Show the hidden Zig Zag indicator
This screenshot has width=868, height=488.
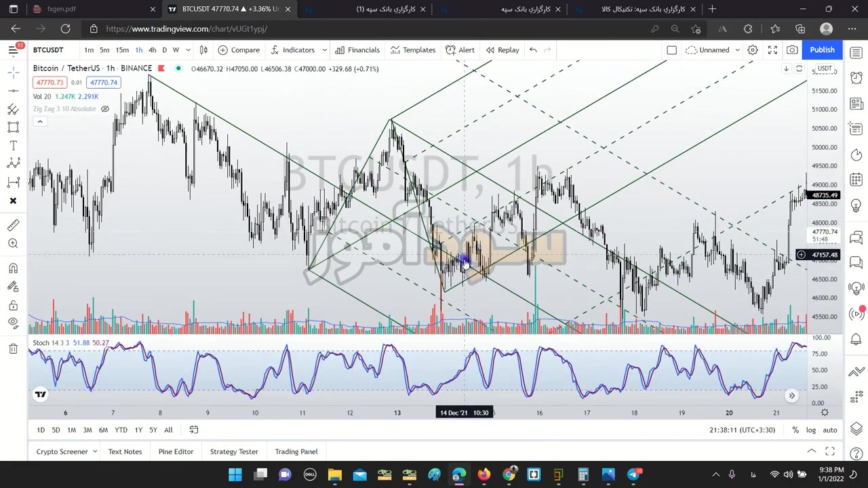coord(105,109)
